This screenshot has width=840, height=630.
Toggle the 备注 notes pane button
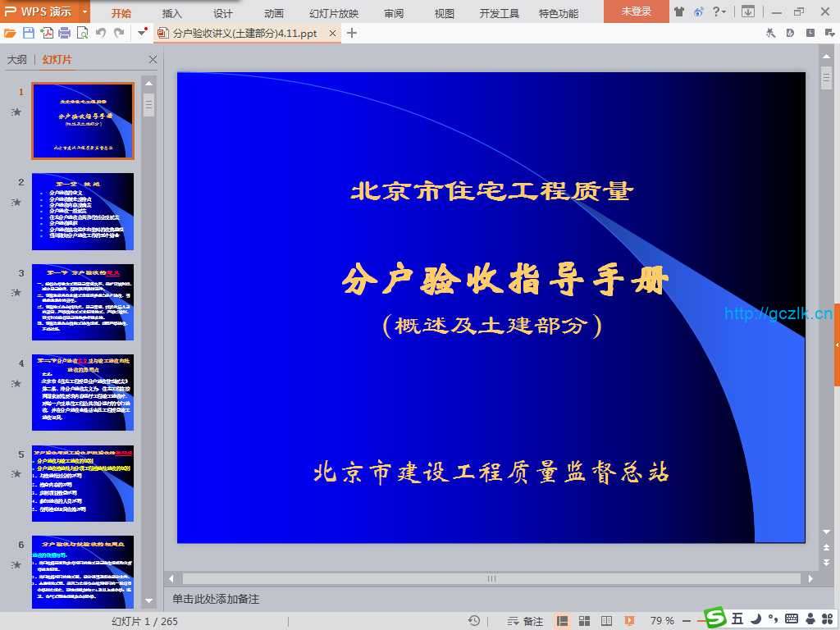click(x=525, y=621)
